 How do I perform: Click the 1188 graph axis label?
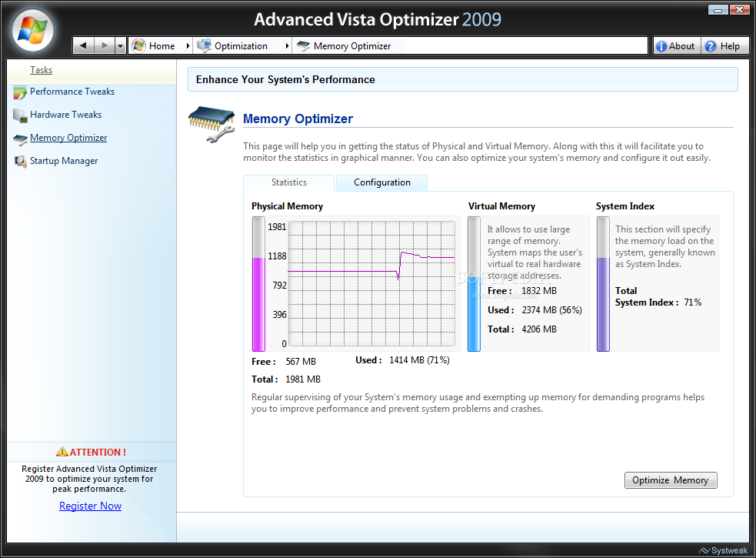pos(277,256)
